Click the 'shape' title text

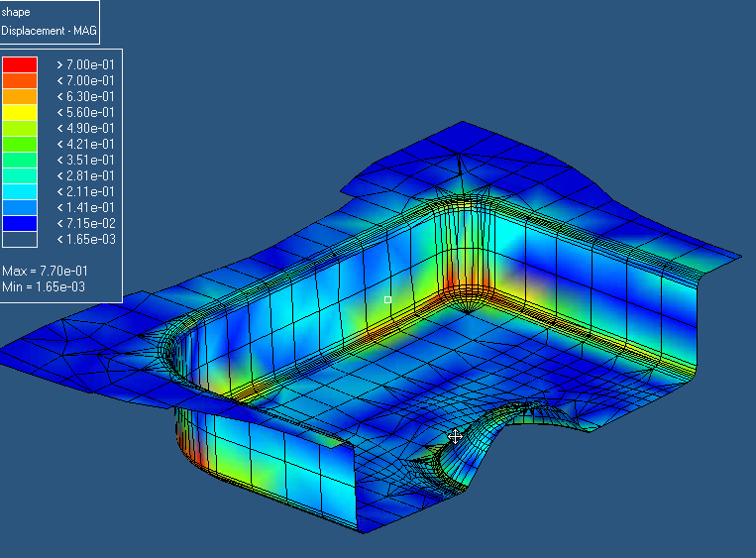[16, 12]
